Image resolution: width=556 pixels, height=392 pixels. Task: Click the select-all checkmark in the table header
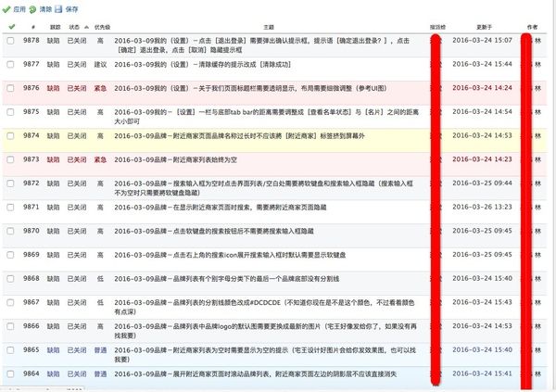11,27
